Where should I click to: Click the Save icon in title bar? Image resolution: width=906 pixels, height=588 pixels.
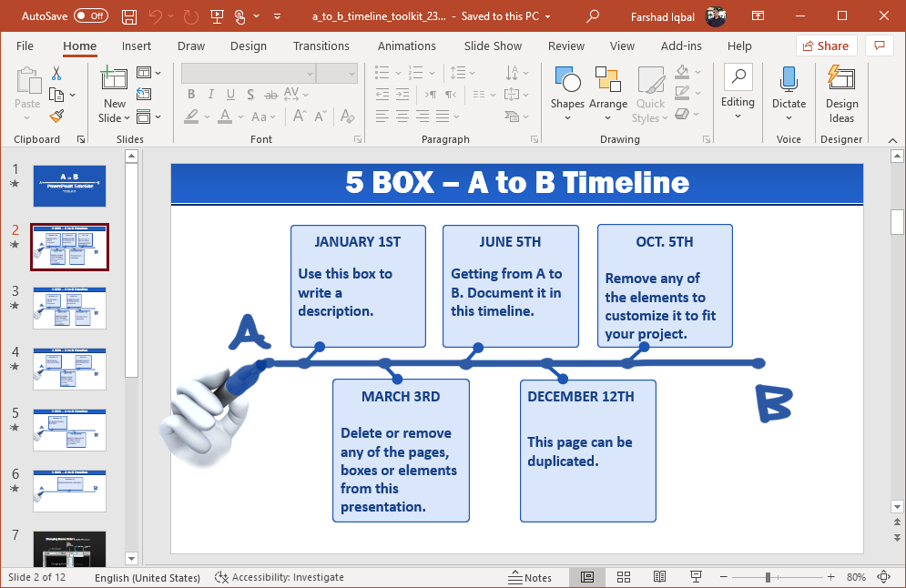coord(129,16)
